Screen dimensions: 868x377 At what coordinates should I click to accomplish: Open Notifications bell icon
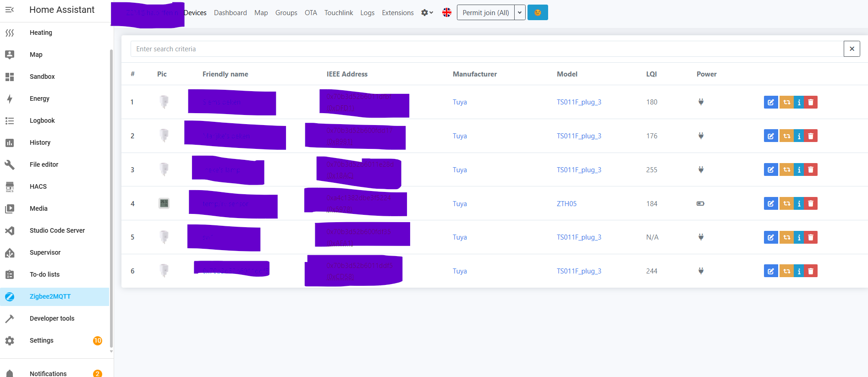tap(10, 373)
